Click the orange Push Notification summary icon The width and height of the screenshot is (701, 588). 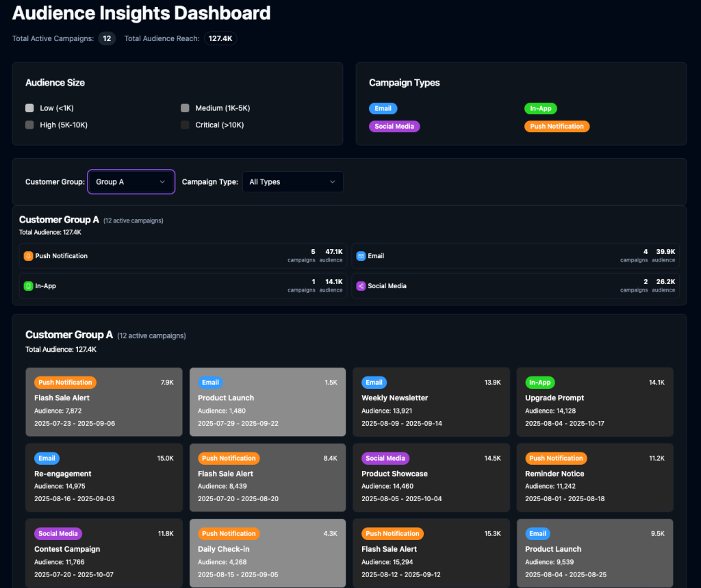pos(28,256)
